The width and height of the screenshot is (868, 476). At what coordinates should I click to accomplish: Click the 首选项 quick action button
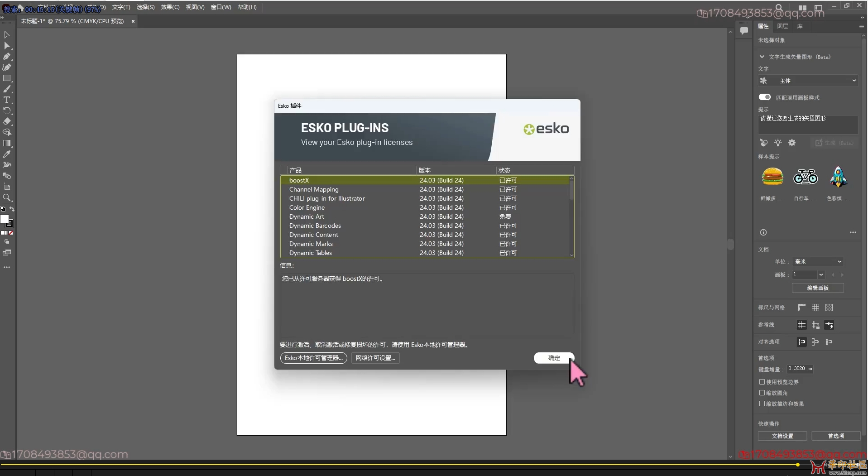coord(836,436)
